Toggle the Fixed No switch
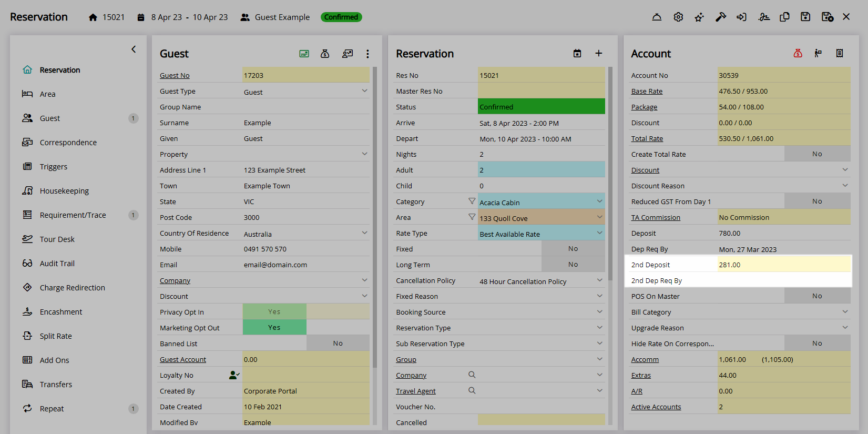868x434 pixels. (573, 248)
